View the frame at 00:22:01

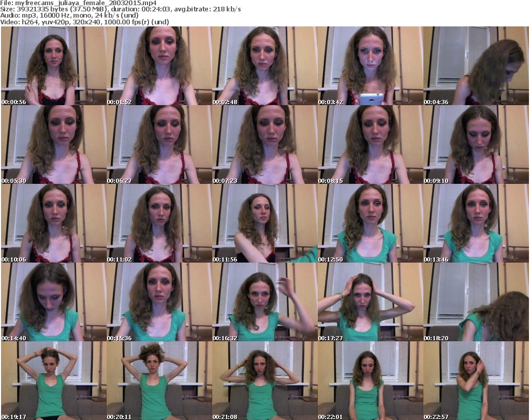pyautogui.click(x=370, y=381)
